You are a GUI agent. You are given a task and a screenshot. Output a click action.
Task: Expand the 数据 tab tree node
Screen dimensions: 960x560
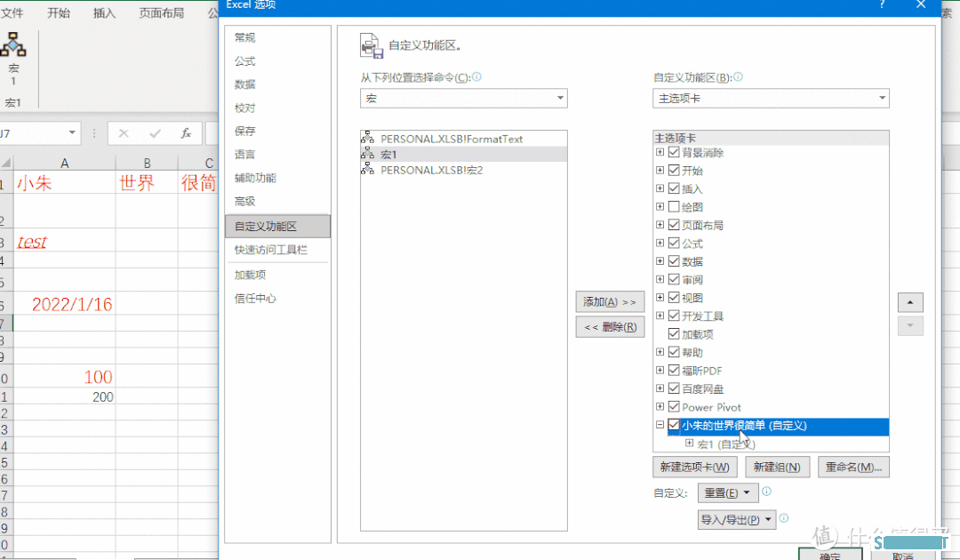point(660,261)
